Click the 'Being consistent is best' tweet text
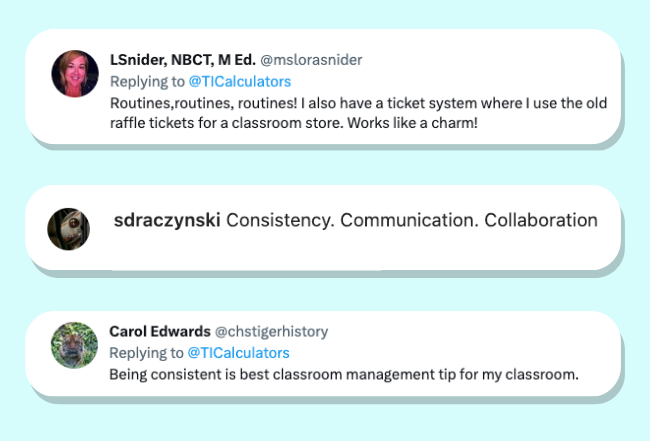The width and height of the screenshot is (650, 441). click(x=344, y=374)
